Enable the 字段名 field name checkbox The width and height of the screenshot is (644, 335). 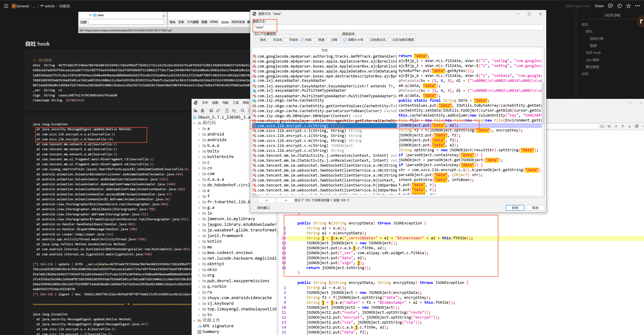(286, 40)
